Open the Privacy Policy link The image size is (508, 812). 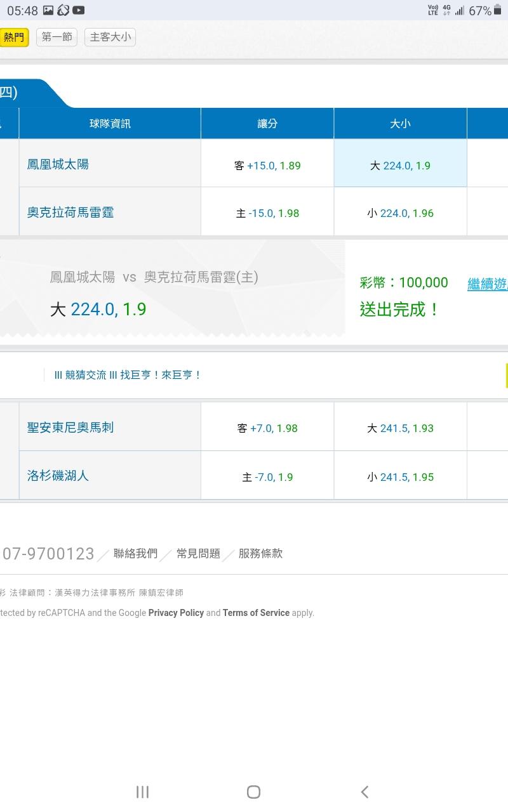176,613
